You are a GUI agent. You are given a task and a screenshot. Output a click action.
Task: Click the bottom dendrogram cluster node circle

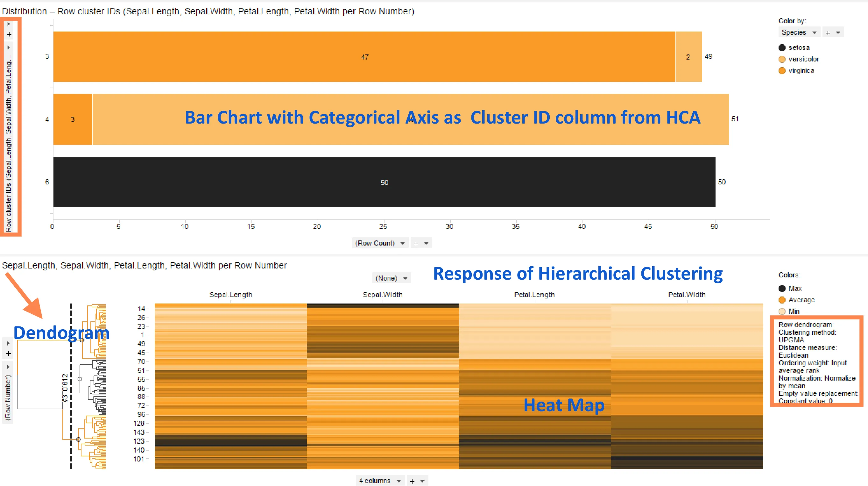pyautogui.click(x=78, y=440)
